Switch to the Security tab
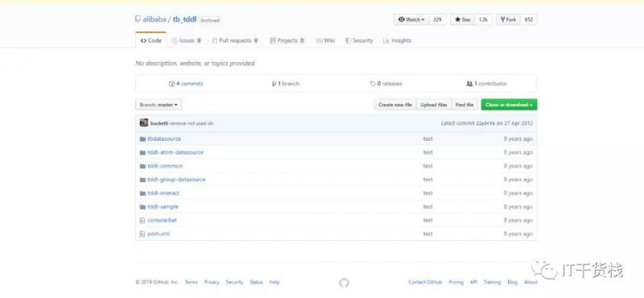Image resolution: width=644 pixels, height=298 pixels. [x=359, y=41]
